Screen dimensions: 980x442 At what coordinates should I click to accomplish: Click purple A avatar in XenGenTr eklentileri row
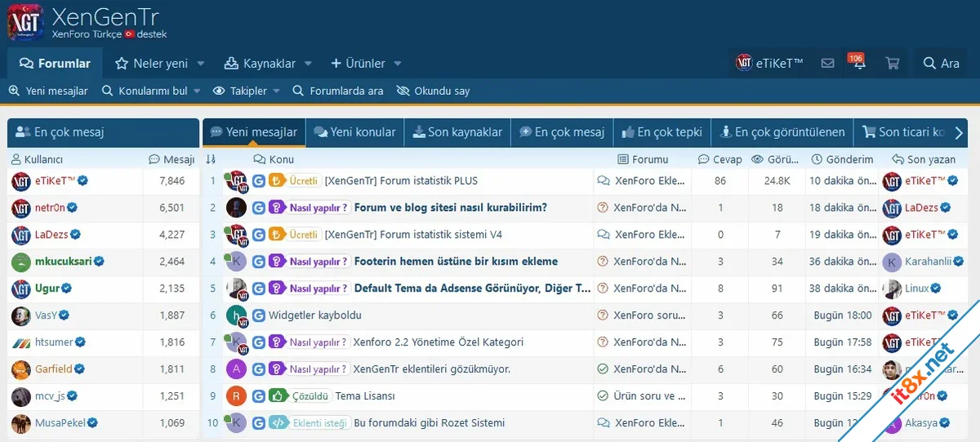click(236, 369)
